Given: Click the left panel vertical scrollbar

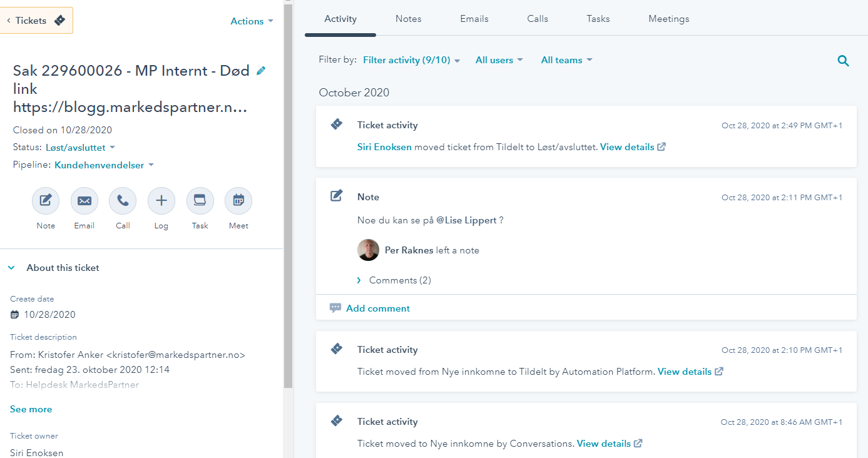Looking at the screenshot, I should 288,195.
